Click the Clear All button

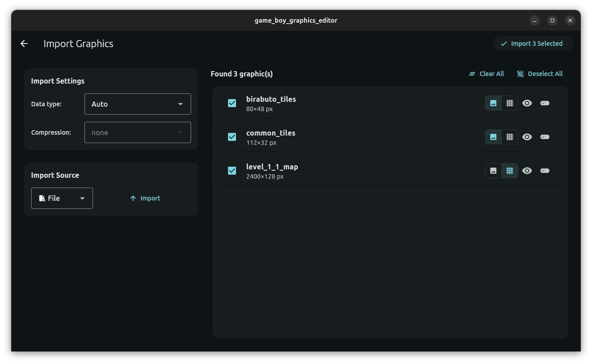click(487, 74)
